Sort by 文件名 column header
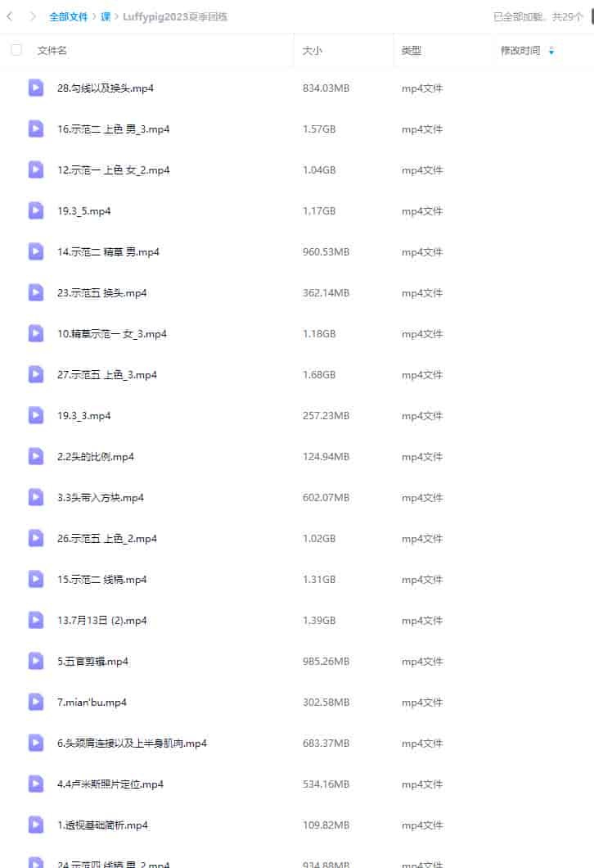Viewport: 594px width, 868px height. (52, 51)
